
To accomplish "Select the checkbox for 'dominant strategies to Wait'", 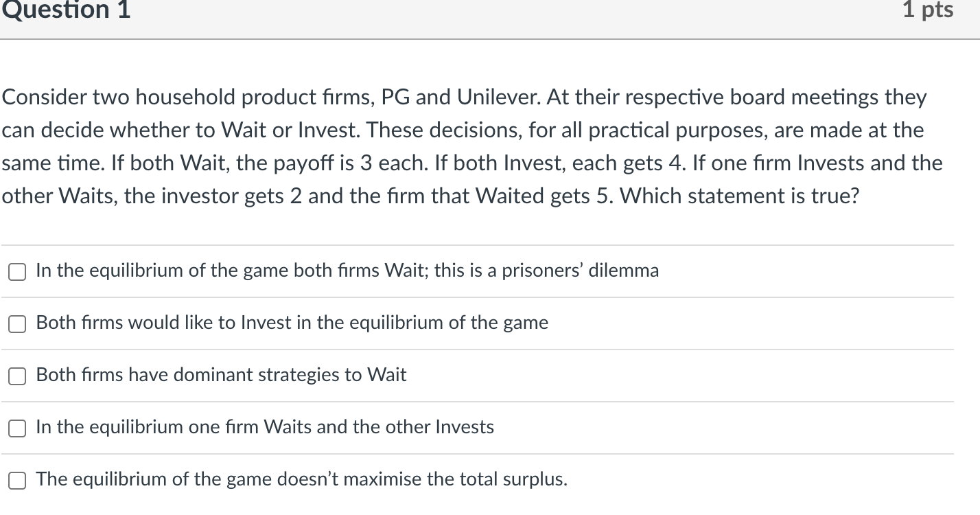I will click(x=17, y=377).
